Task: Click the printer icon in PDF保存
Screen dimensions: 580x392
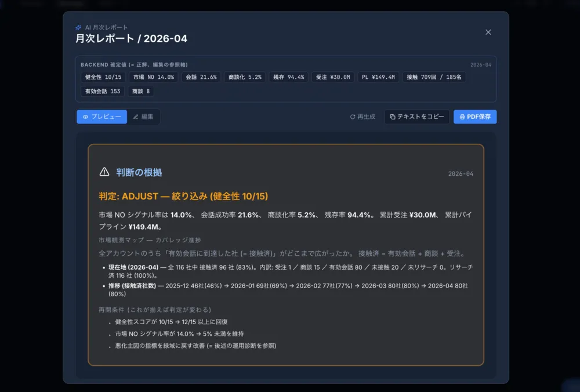Action: (462, 117)
